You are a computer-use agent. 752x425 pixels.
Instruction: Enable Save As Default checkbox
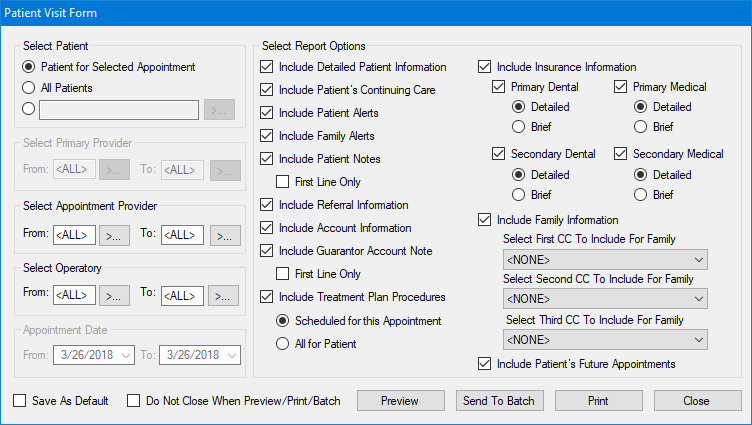click(20, 401)
